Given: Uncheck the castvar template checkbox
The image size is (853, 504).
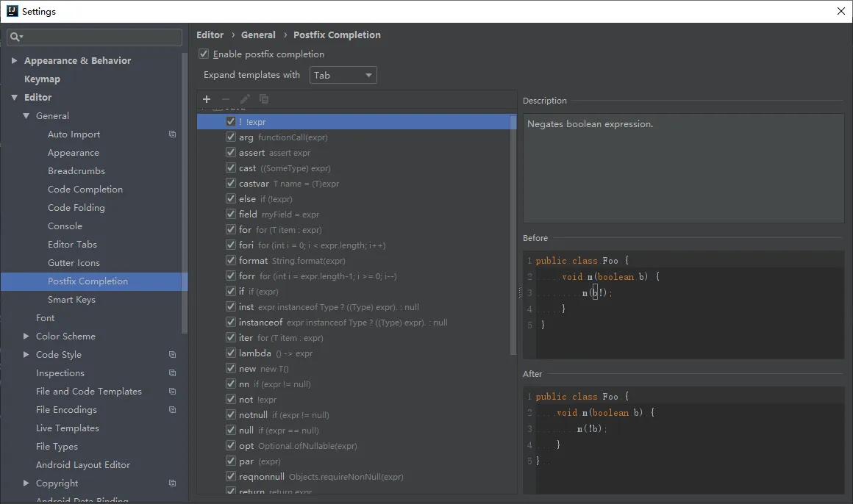Looking at the screenshot, I should [x=231, y=183].
